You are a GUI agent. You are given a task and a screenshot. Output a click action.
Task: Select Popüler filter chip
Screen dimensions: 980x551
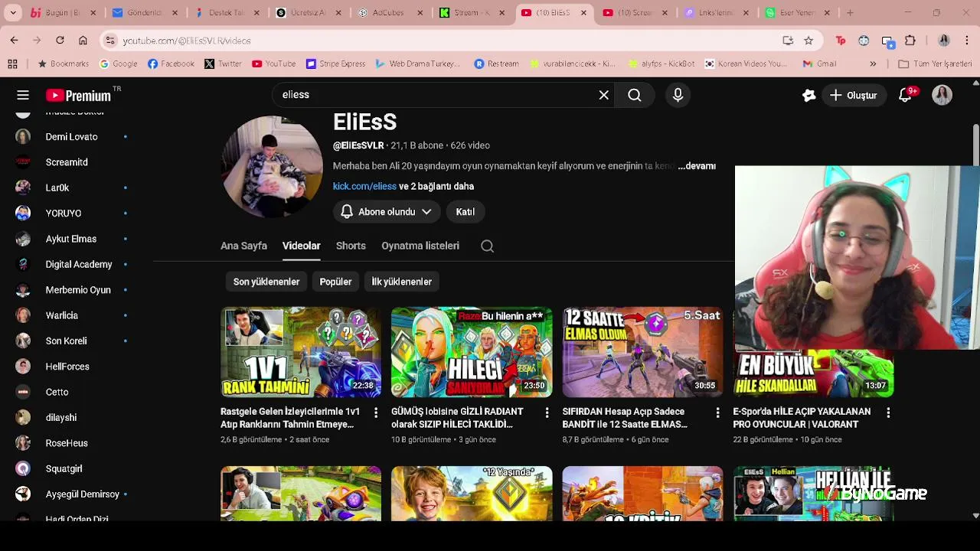point(335,282)
